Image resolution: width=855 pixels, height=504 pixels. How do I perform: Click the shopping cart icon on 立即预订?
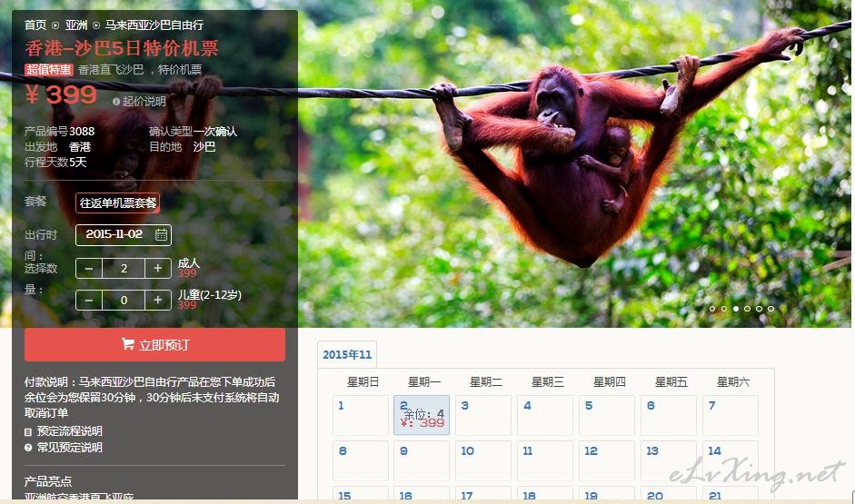tap(128, 344)
